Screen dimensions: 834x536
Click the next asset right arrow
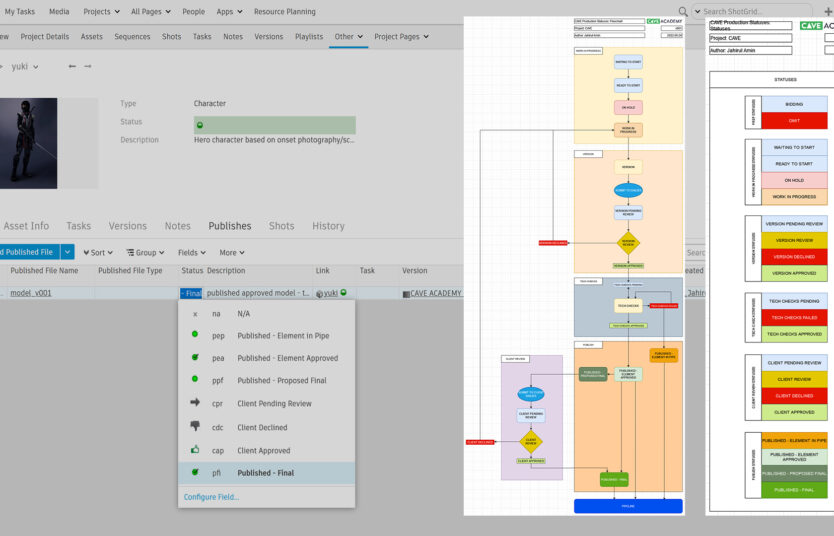[x=88, y=67]
